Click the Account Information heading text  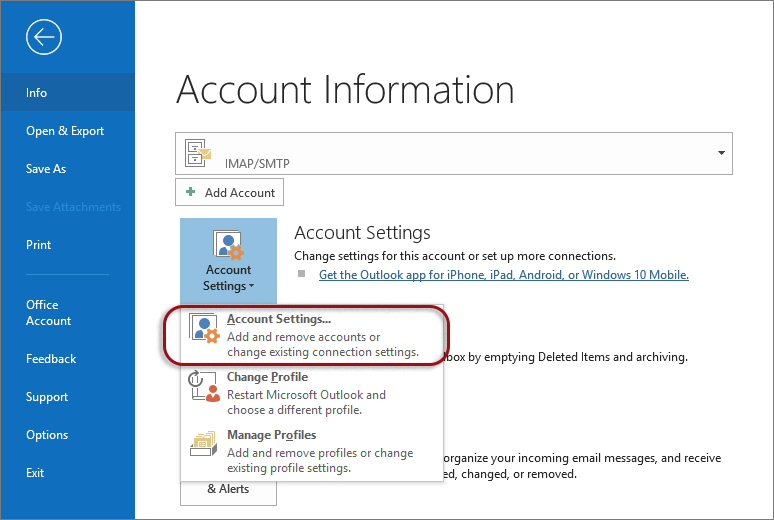pyautogui.click(x=345, y=89)
